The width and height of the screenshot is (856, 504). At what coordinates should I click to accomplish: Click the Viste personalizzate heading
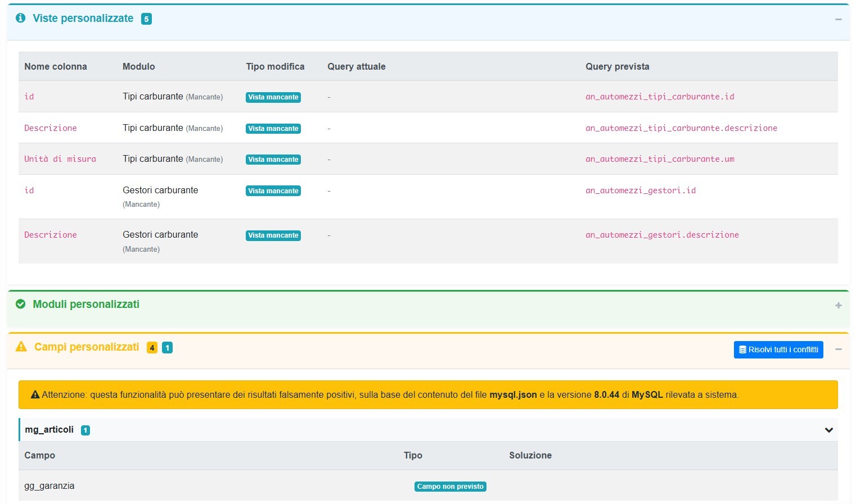83,18
